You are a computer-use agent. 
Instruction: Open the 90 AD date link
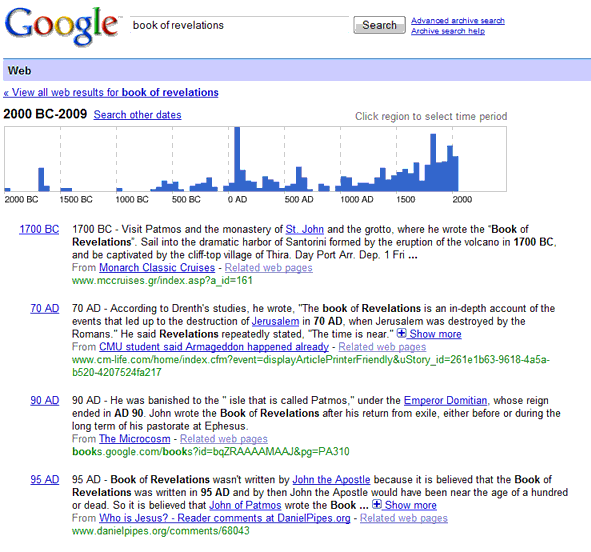pyautogui.click(x=44, y=400)
